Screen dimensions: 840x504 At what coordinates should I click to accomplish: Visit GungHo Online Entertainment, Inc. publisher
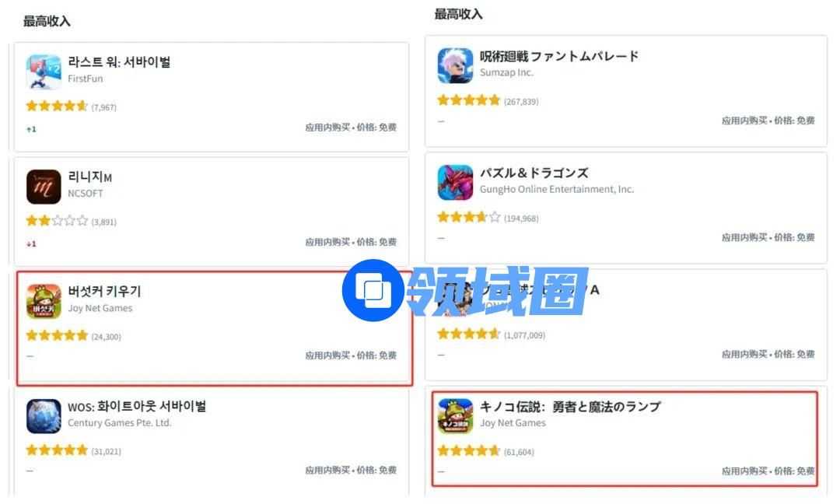557,189
